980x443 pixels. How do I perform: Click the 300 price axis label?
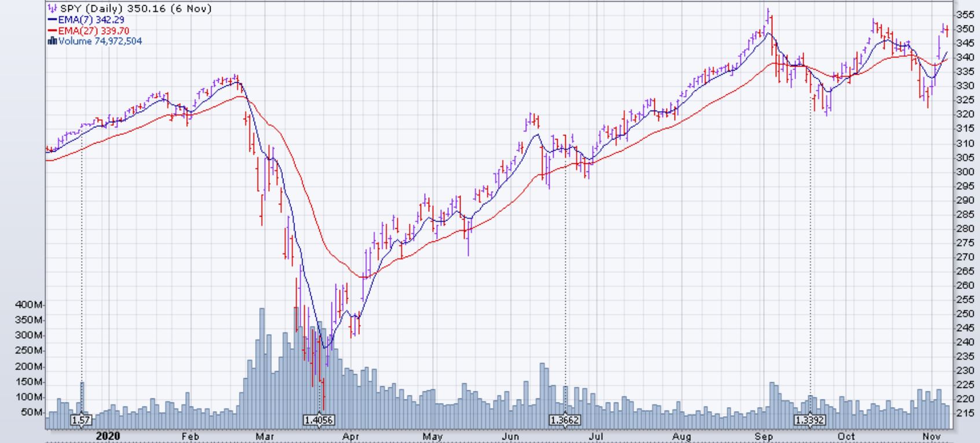tap(965, 171)
